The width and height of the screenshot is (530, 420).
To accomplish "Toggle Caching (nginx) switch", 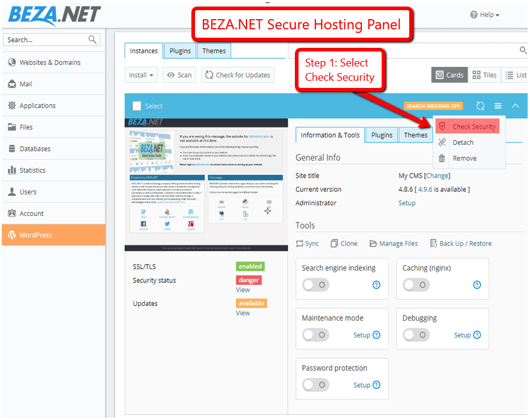I will (416, 285).
